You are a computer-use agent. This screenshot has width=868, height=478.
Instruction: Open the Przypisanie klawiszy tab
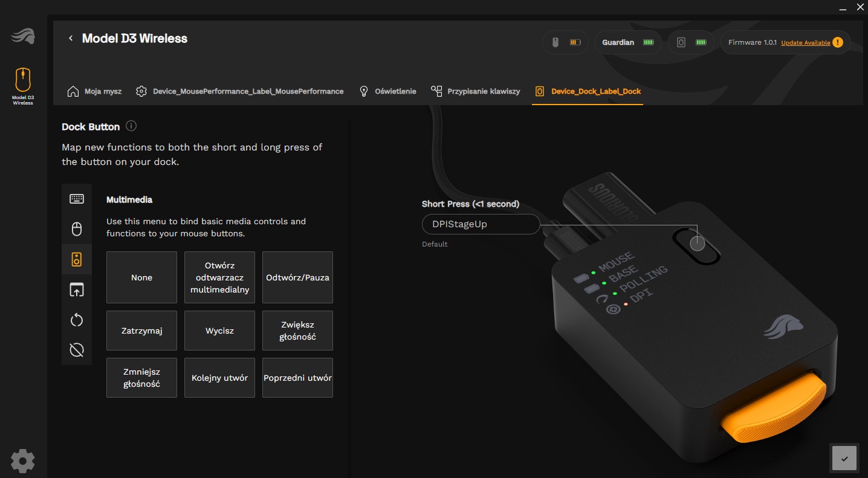(476, 91)
